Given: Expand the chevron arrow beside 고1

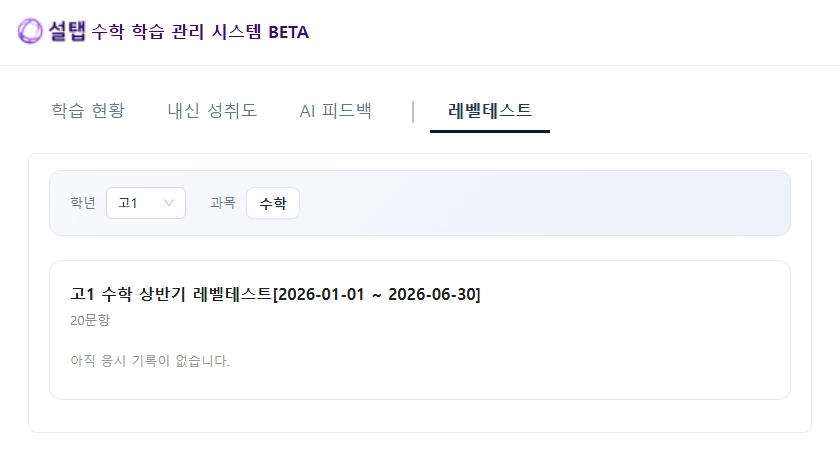Looking at the screenshot, I should [x=169, y=203].
